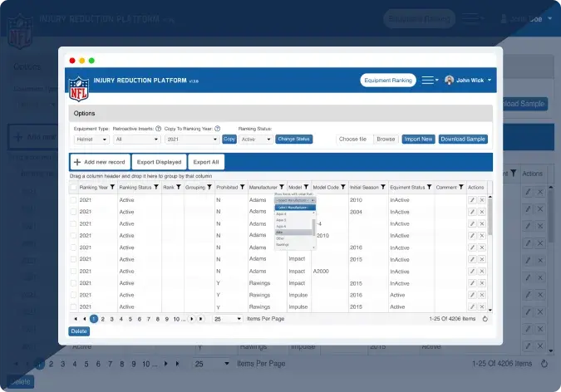561x392 pixels.
Task: Open the hamburger menu in header
Action: pyautogui.click(x=428, y=81)
